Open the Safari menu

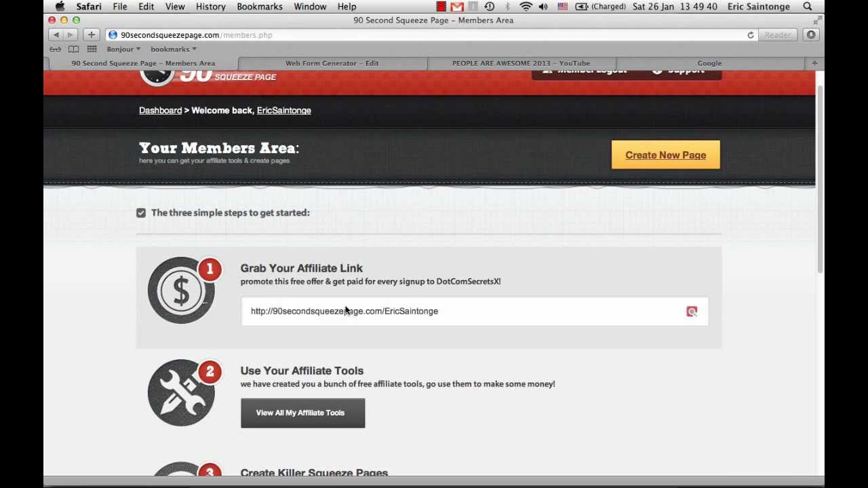coord(89,6)
